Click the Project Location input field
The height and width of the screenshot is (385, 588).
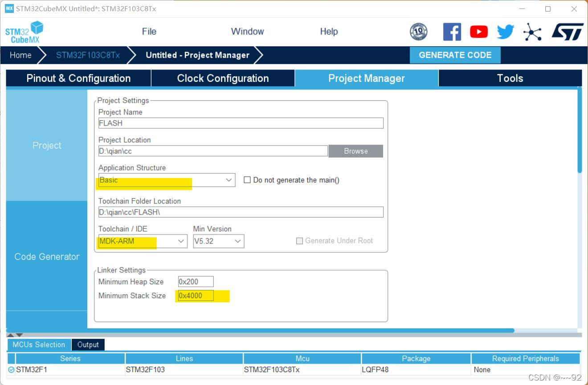[213, 151]
